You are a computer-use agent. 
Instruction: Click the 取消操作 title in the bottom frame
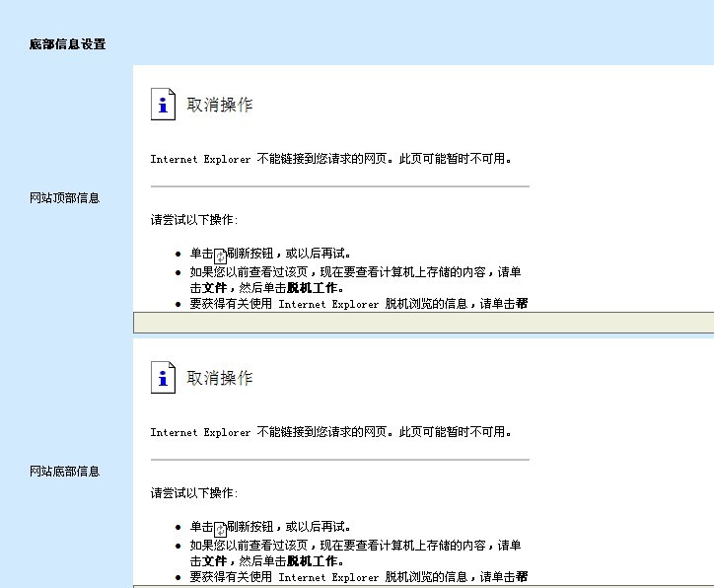tap(220, 379)
